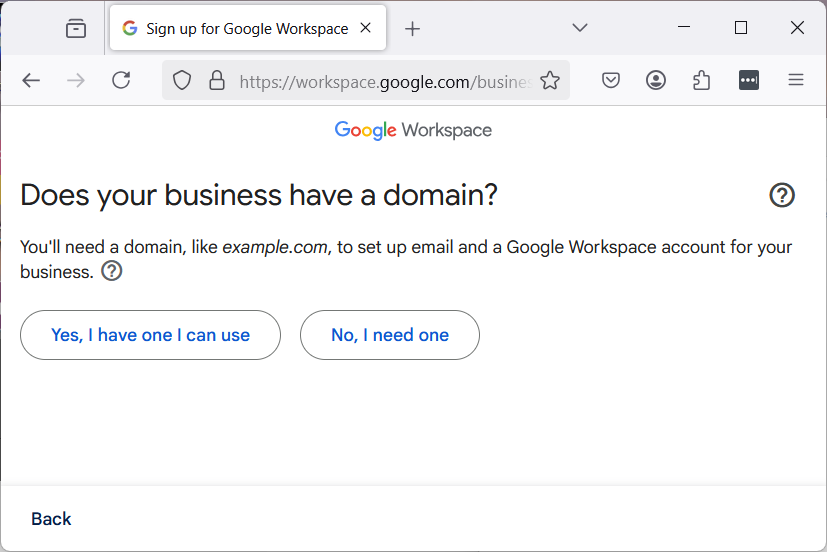The height and width of the screenshot is (552, 827).
Task: Open a new tab with plus button
Action: pyautogui.click(x=413, y=29)
